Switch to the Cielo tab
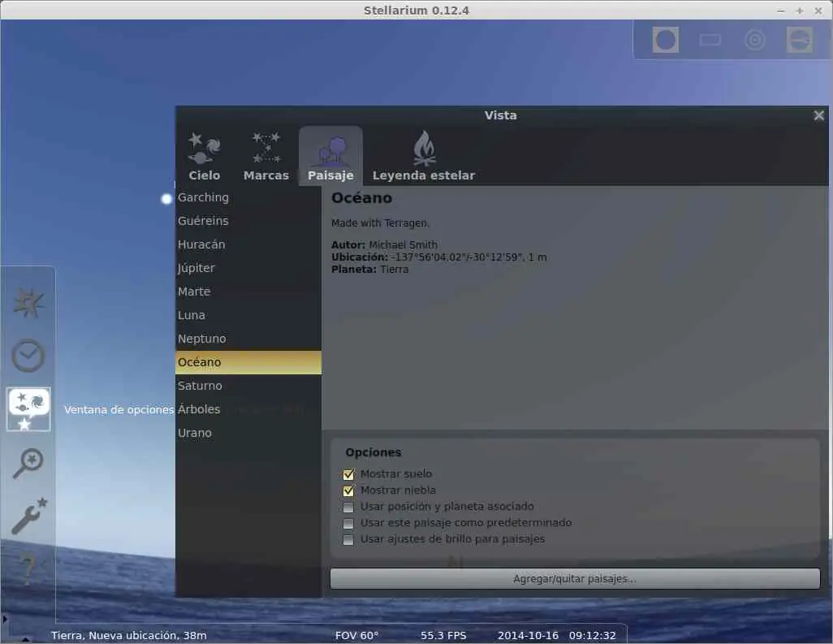Image resolution: width=833 pixels, height=644 pixels. 204,156
